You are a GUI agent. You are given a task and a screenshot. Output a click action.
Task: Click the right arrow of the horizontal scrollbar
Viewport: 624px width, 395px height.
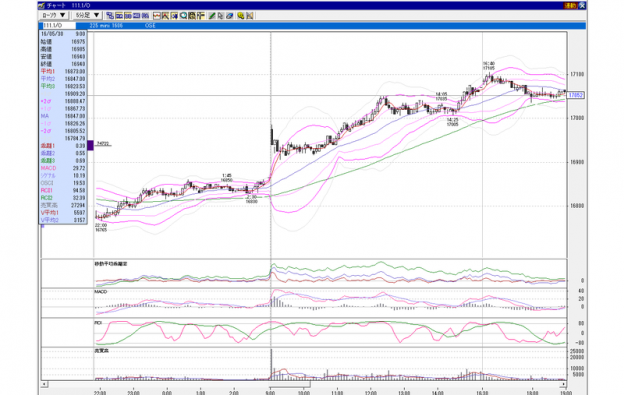564,384
